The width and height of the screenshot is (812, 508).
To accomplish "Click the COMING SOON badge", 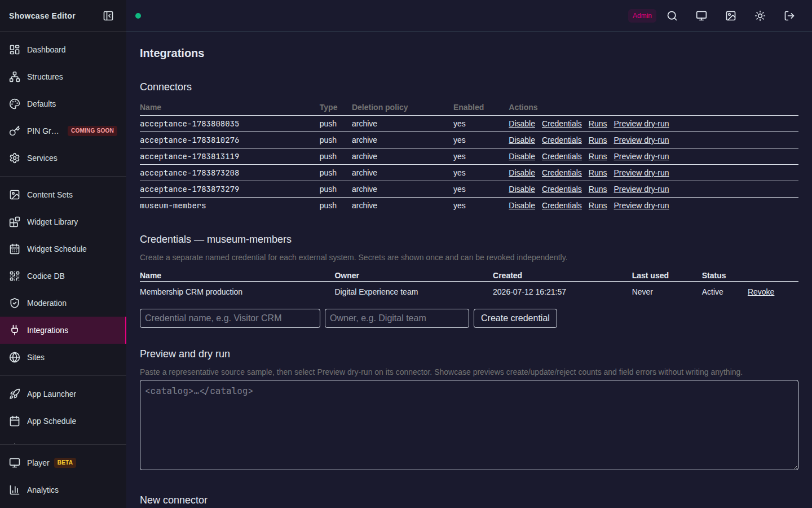I will 92,131.
